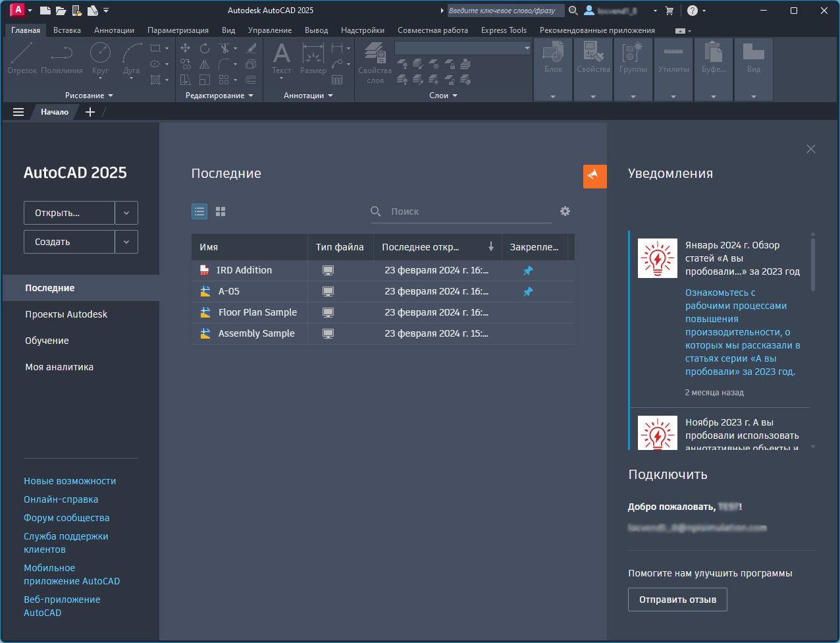Expand the Редактирование panel
Screen dimensions: 840x643
pyautogui.click(x=219, y=96)
